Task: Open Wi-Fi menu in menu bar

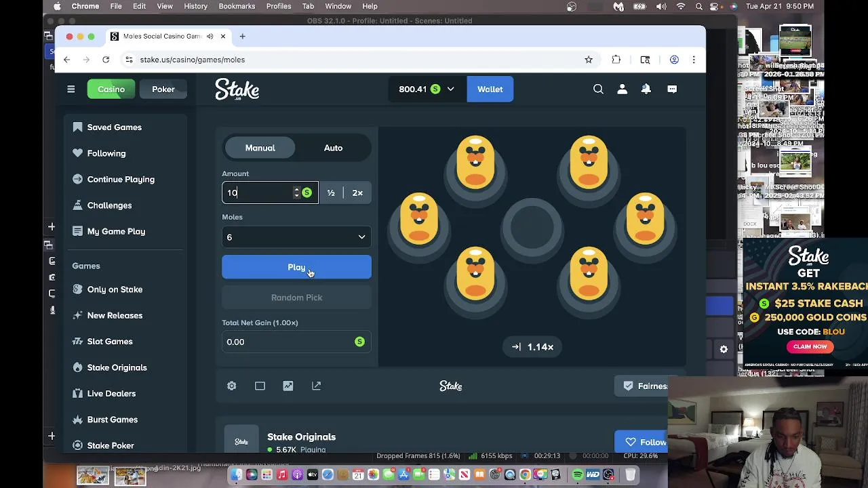Action: [681, 6]
